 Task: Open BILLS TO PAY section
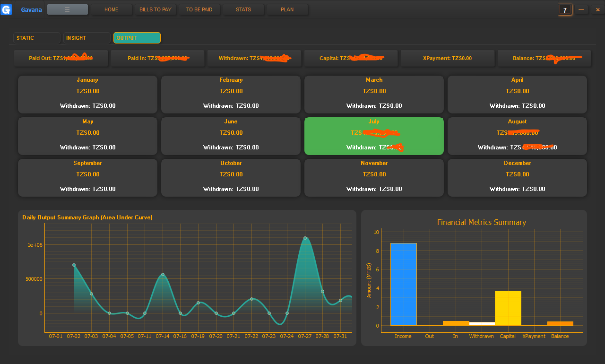[x=156, y=9]
